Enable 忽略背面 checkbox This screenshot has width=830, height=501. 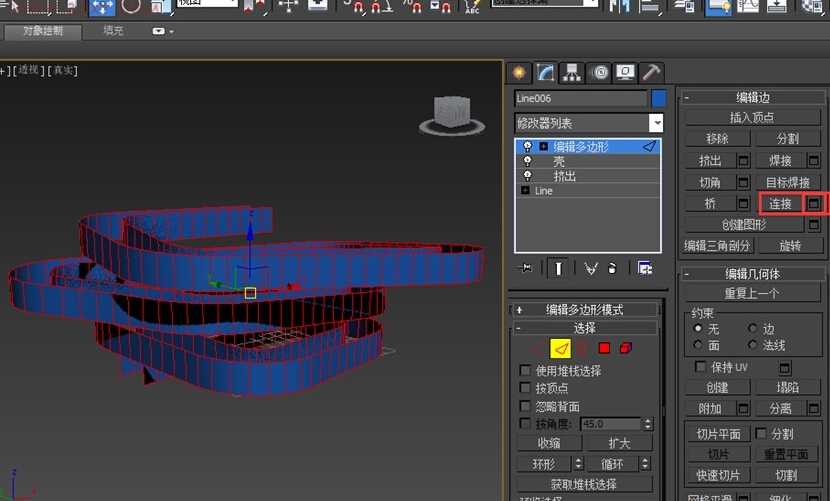(525, 406)
